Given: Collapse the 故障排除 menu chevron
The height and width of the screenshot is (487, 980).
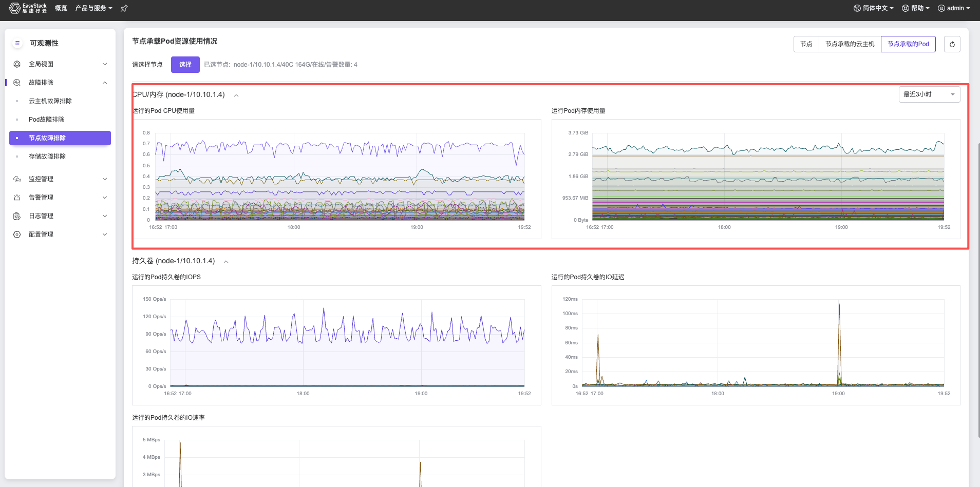Looking at the screenshot, I should pos(105,83).
